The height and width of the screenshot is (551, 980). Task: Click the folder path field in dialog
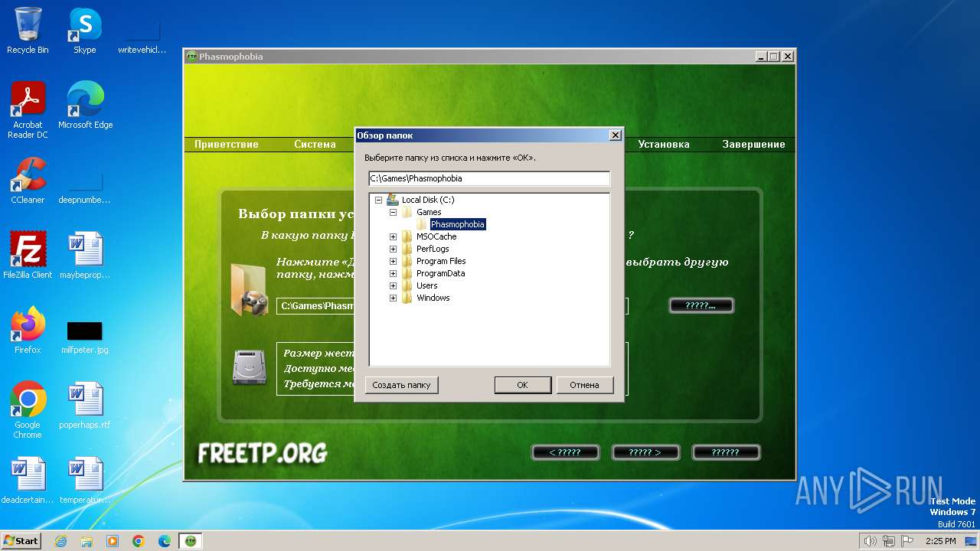489,178
